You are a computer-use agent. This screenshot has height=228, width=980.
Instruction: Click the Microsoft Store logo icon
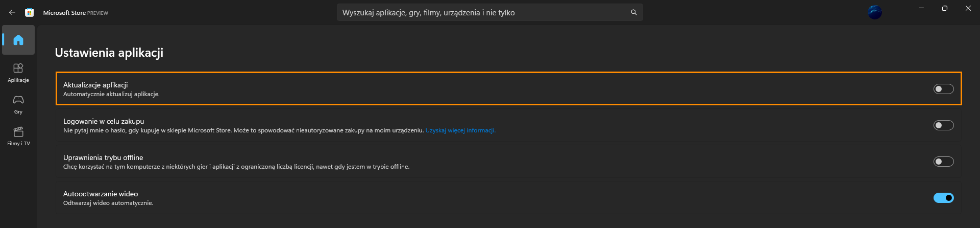(x=30, y=12)
